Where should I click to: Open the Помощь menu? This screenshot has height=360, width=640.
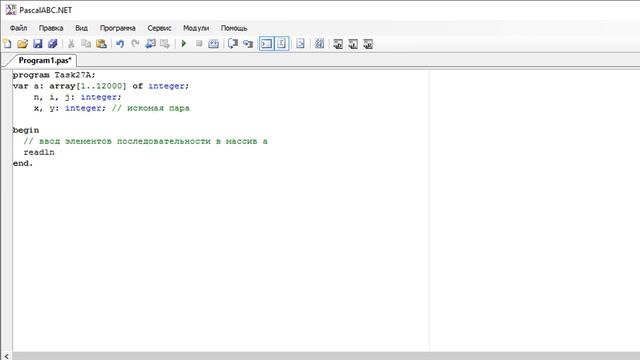click(234, 28)
